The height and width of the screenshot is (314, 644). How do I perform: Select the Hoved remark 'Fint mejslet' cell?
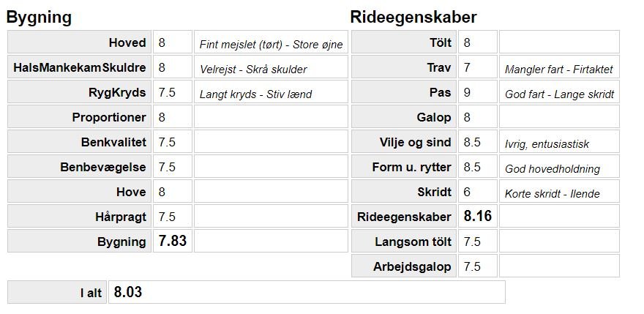(271, 43)
